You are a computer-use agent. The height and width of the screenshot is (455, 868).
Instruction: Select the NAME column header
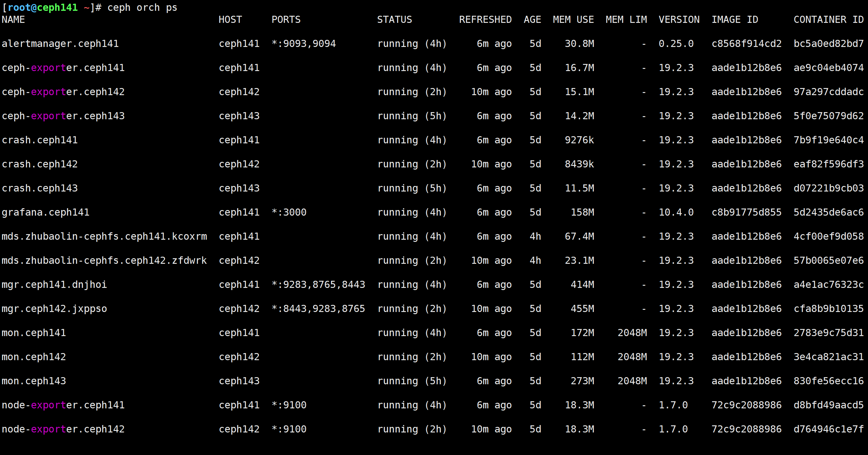(13, 19)
